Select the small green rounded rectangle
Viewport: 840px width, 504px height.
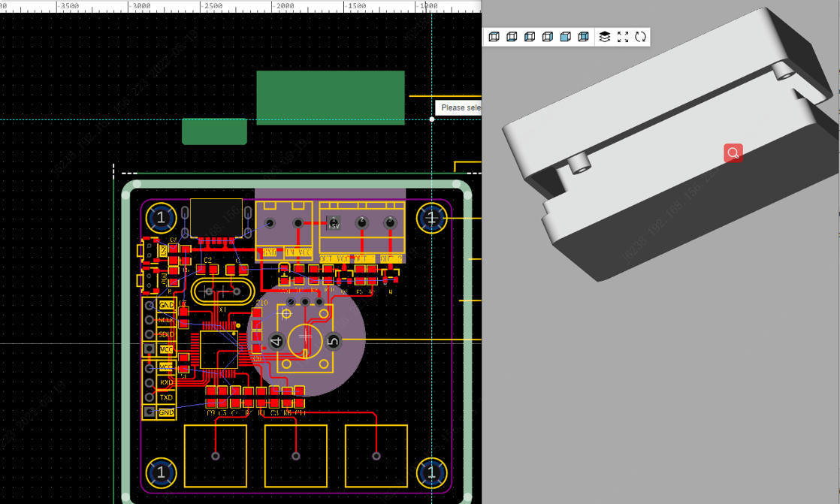pyautogui.click(x=214, y=131)
